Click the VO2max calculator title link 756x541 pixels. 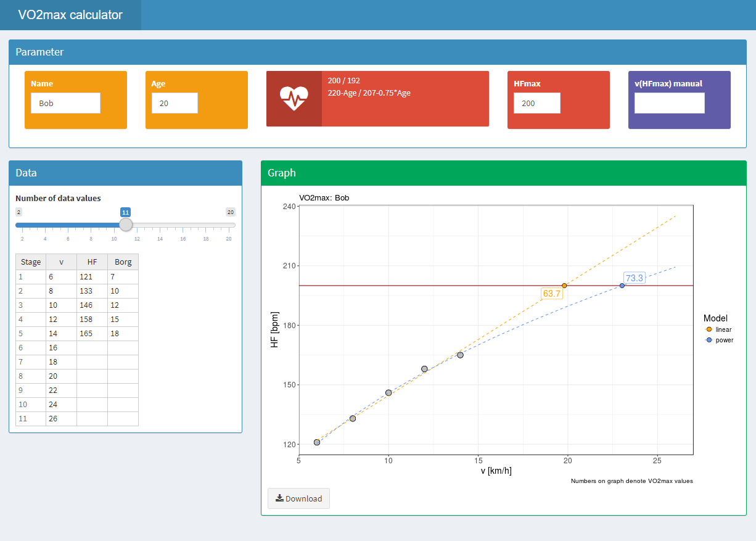click(70, 15)
